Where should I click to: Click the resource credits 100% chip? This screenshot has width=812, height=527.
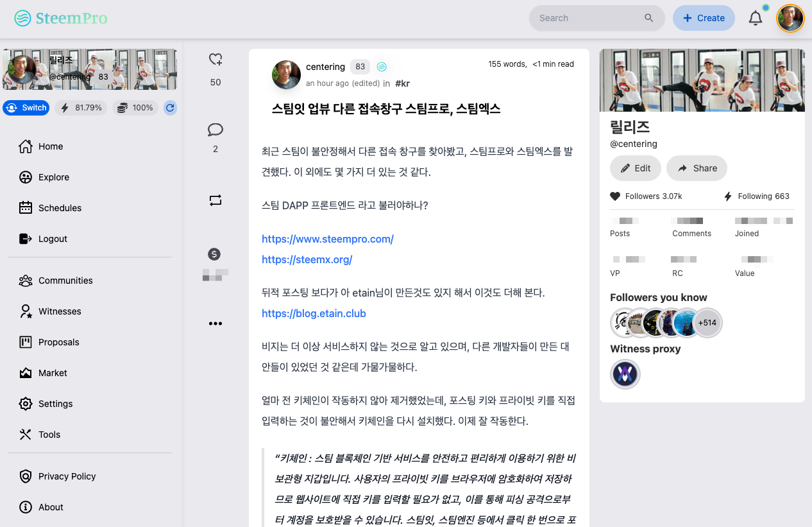(x=136, y=108)
